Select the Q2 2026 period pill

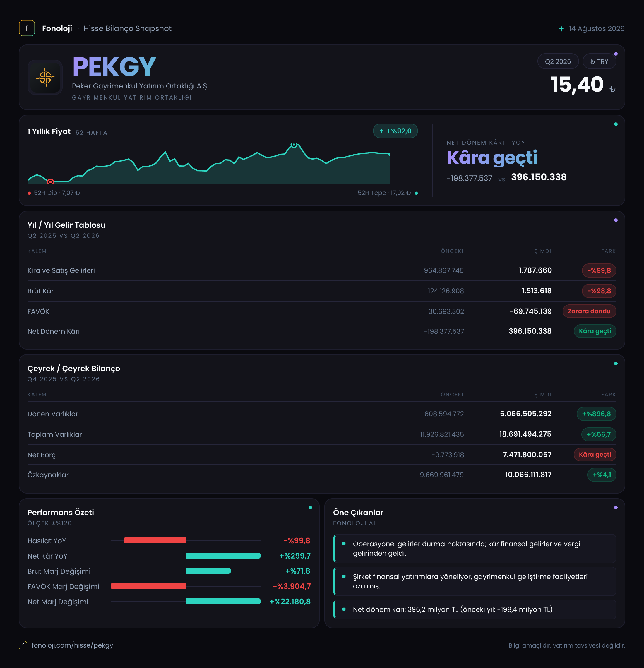point(558,62)
